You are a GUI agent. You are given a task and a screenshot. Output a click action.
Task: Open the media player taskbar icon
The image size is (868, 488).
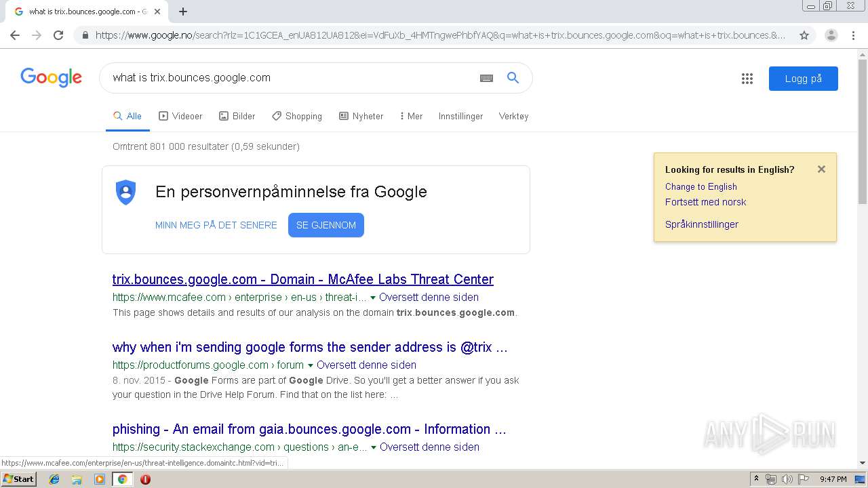pos(100,479)
